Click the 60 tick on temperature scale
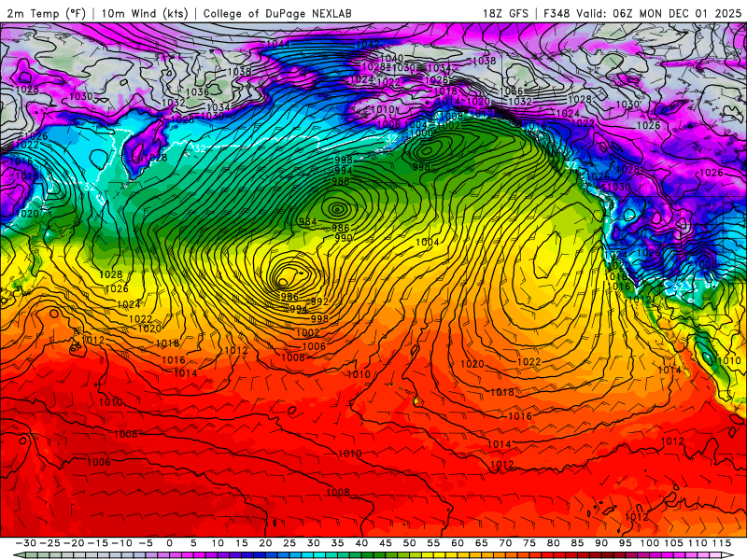The image size is (747, 560). tap(458, 543)
